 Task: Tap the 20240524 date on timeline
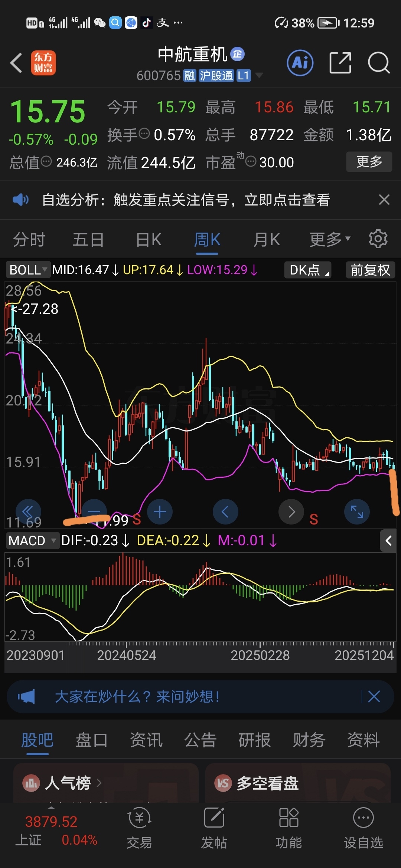[126, 655]
